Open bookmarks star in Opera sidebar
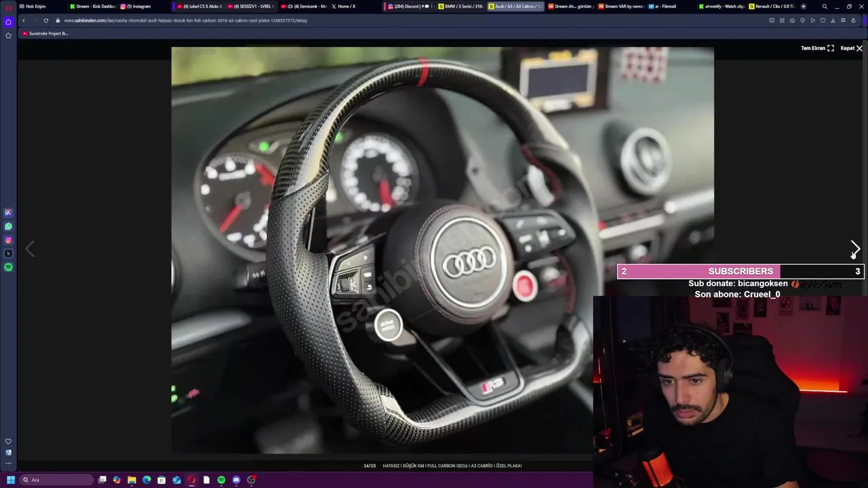 click(x=8, y=35)
